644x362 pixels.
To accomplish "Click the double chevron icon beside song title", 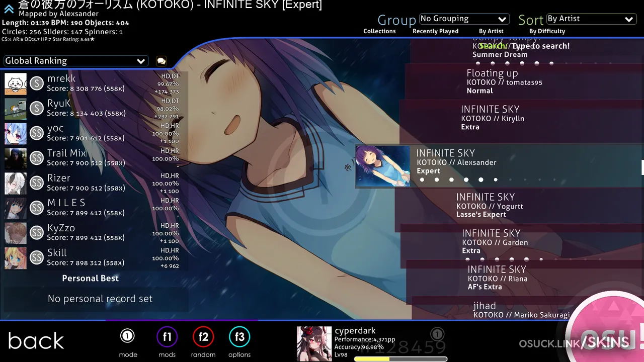I will [9, 9].
